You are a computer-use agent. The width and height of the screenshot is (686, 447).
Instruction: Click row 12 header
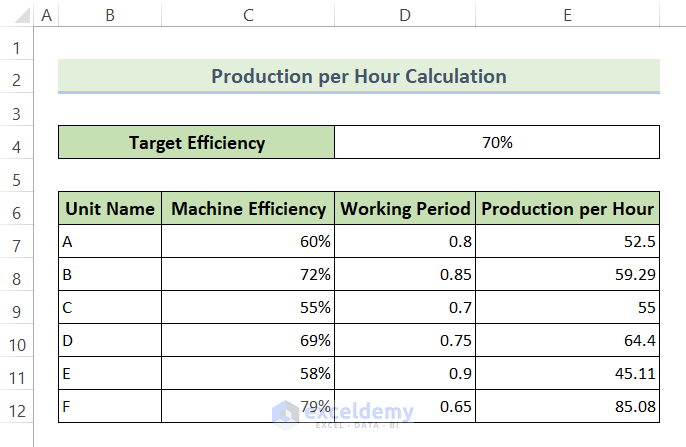point(16,407)
